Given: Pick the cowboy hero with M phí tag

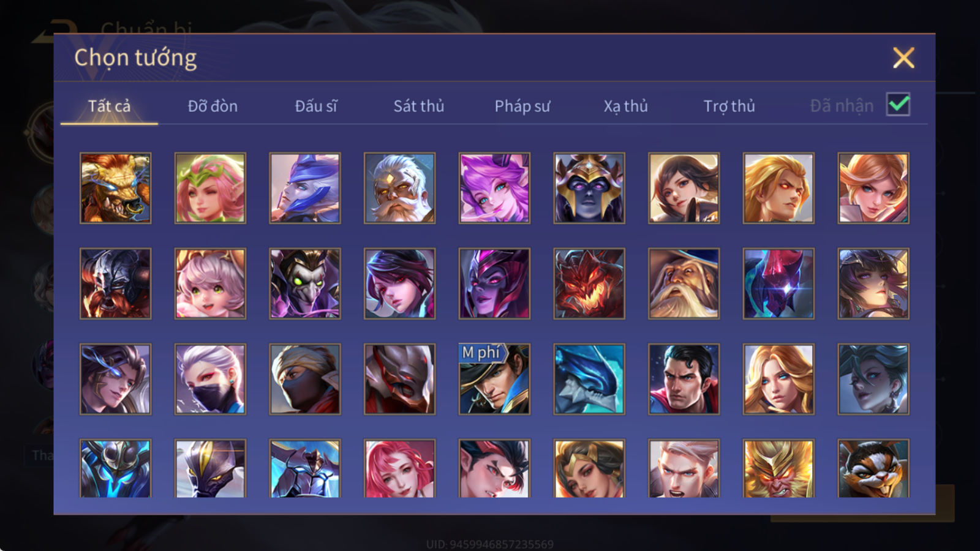Looking at the screenshot, I should [494, 379].
